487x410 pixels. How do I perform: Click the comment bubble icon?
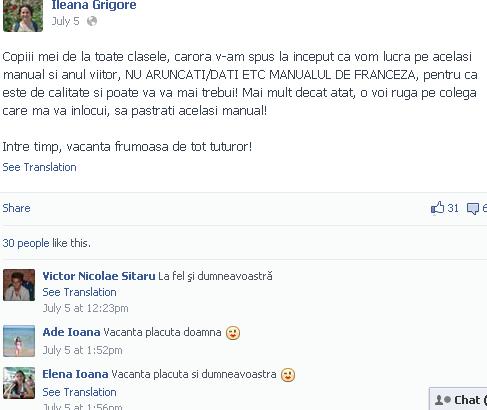[473, 209]
